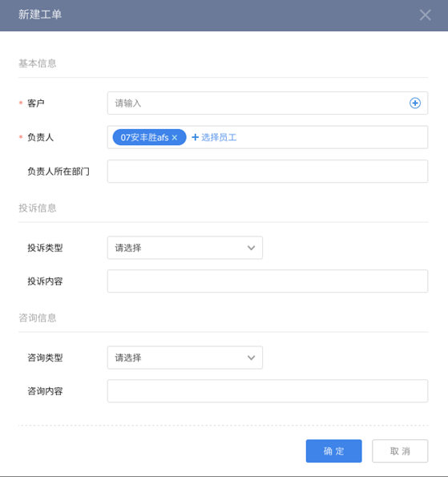The width and height of the screenshot is (448, 477).
Task: Focus the 咨询内容 text field
Action: click(x=268, y=391)
